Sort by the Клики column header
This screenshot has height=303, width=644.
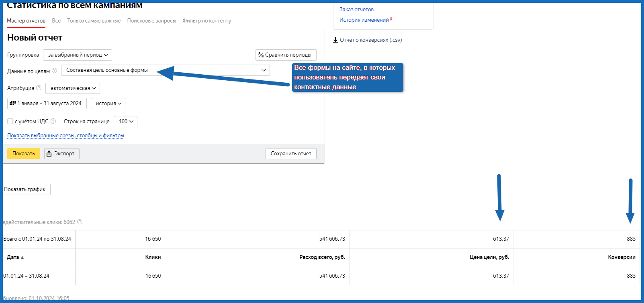click(x=153, y=257)
